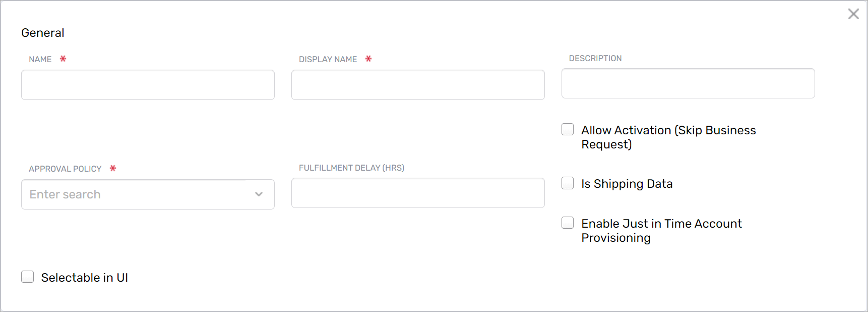
Task: Click the Is Shipping Data label text
Action: click(x=627, y=184)
